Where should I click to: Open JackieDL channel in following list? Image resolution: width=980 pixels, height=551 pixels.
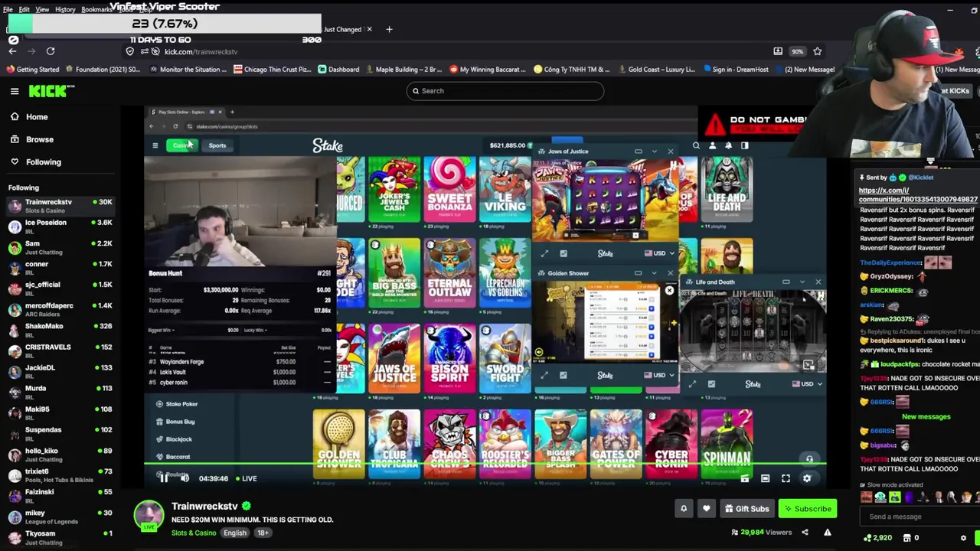[60, 372]
